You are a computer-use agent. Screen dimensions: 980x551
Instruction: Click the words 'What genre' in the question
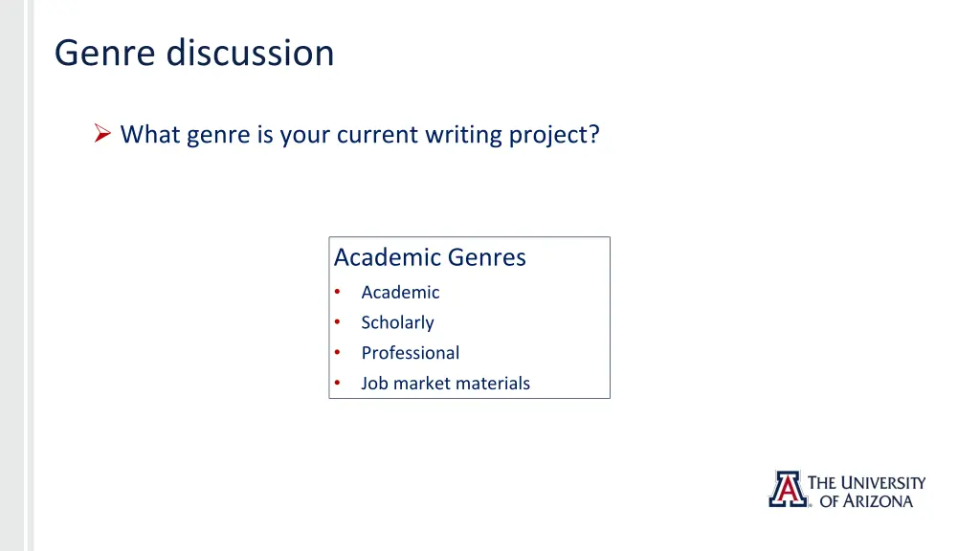[185, 135]
